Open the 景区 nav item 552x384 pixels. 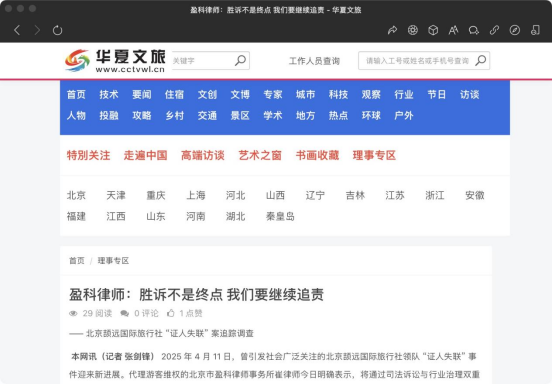[240, 115]
